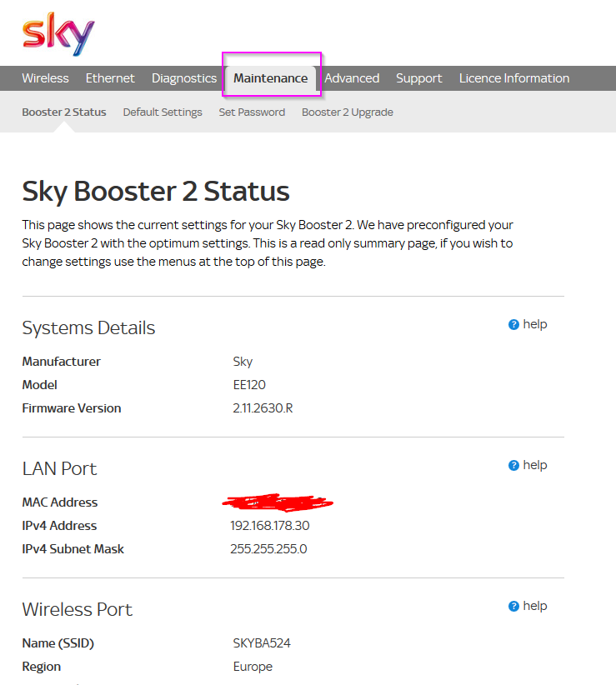Screen dimensions: 616x685
Task: Open the Support tab
Action: [419, 78]
